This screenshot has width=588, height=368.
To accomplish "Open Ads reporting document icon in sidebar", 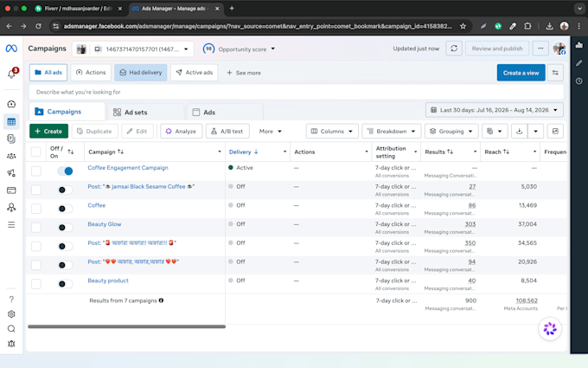I will coord(11,139).
